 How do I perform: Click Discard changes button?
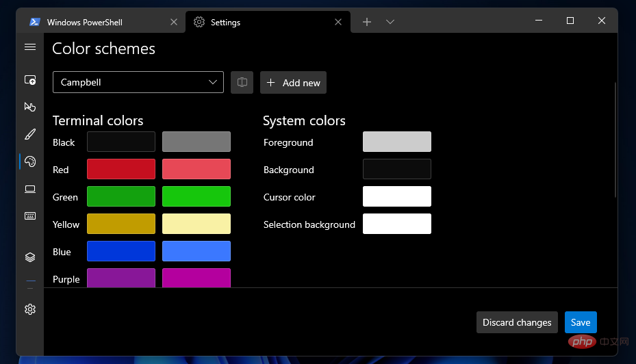[x=517, y=322]
